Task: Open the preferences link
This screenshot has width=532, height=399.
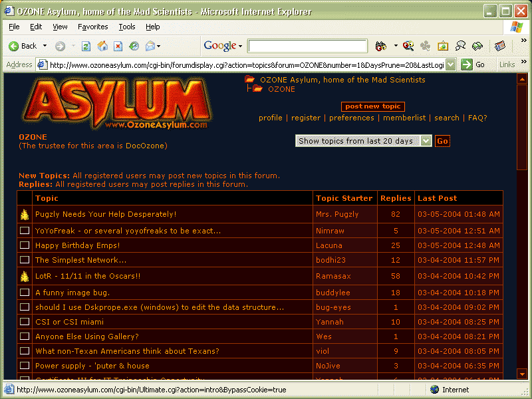Action: tap(352, 118)
